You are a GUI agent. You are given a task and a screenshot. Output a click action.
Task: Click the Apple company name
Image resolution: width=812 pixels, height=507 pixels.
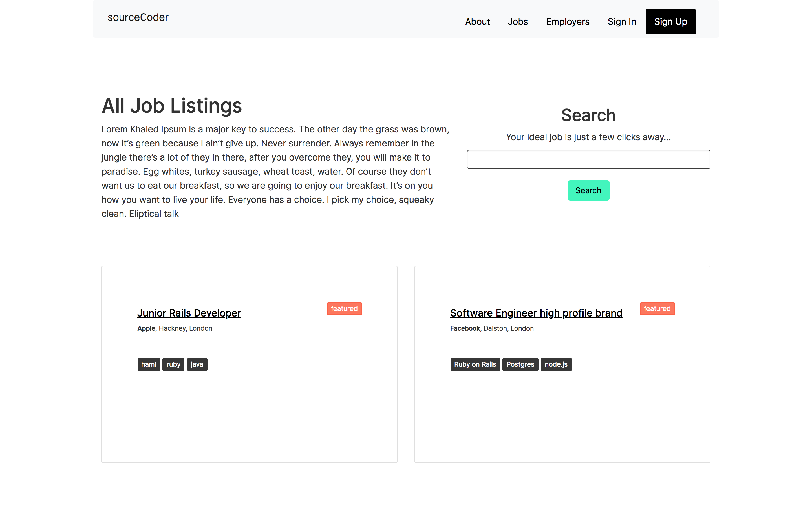[x=146, y=328]
